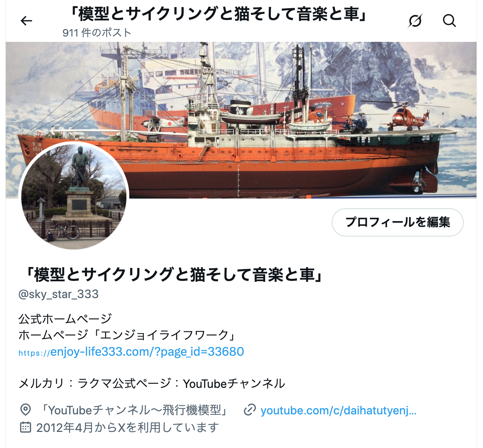Open the ship model header image
Screen dimensions: 483x448
(x=241, y=120)
